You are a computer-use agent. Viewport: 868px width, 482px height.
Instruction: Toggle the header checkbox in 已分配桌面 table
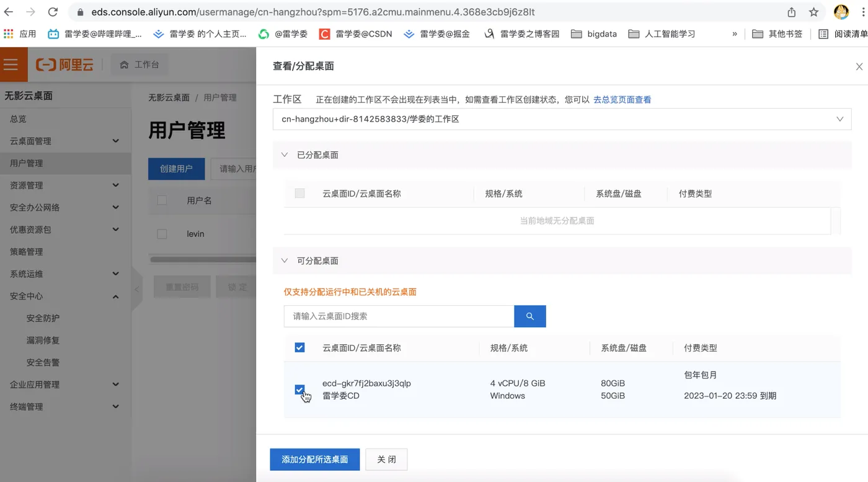pos(299,194)
